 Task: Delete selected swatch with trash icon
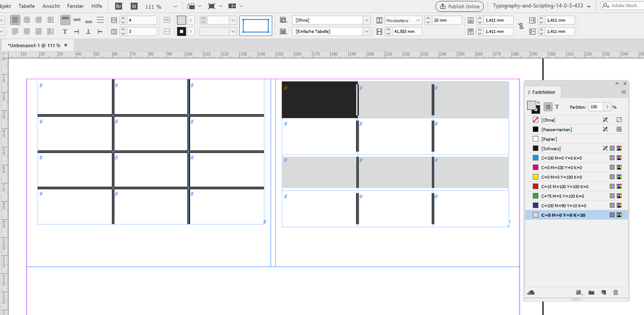[615, 292]
